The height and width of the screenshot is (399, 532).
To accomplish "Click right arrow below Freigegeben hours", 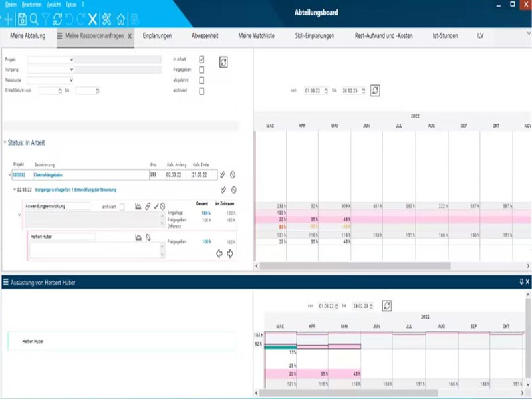I will (230, 253).
